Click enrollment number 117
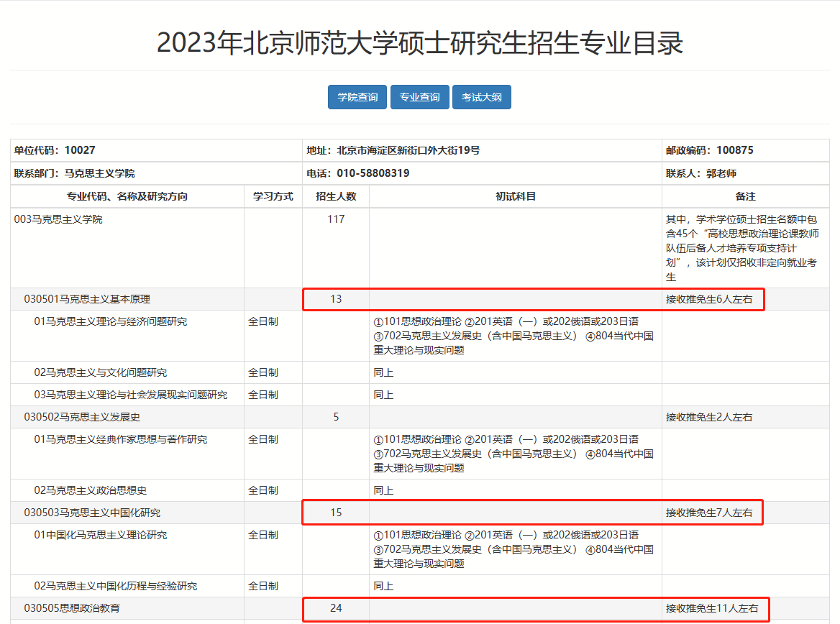 click(x=336, y=219)
